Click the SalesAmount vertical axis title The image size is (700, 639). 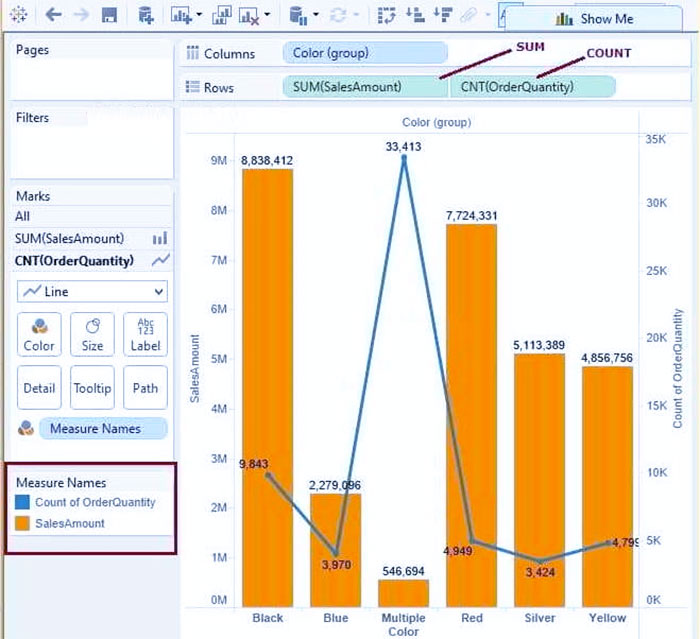[195, 368]
